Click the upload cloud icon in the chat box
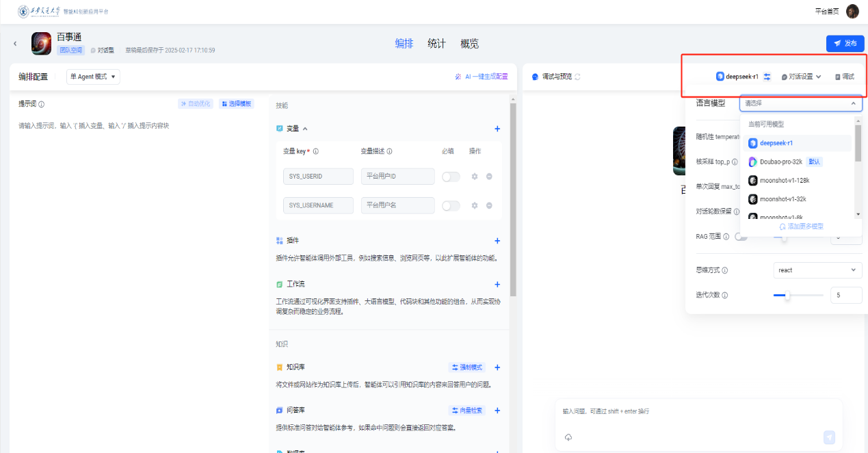Viewport: 868px width, 453px height. click(x=568, y=437)
